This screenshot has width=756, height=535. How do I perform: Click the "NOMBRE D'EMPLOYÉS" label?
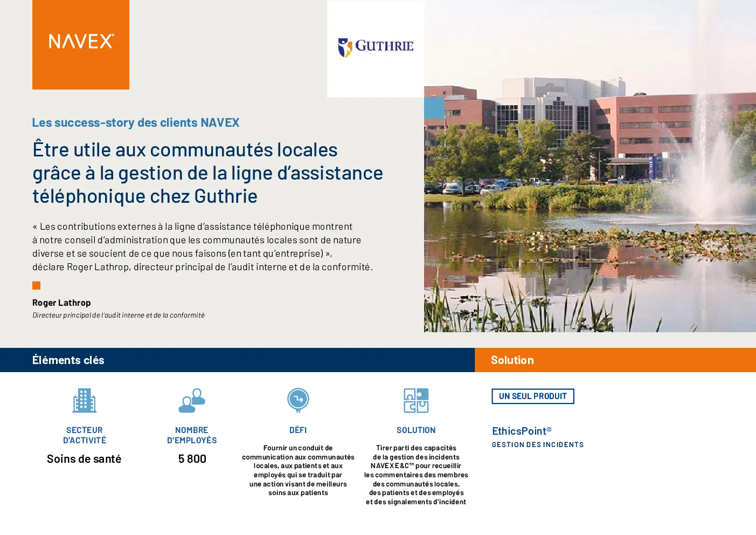pyautogui.click(x=192, y=435)
